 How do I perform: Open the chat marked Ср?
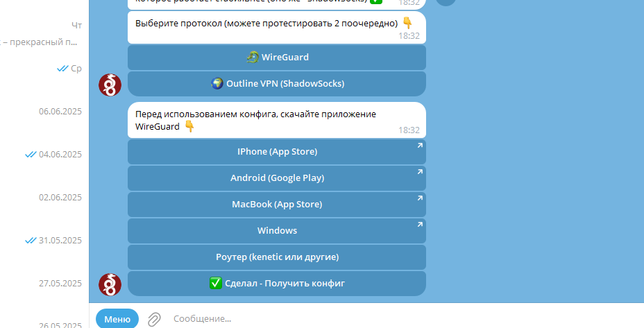click(44, 69)
